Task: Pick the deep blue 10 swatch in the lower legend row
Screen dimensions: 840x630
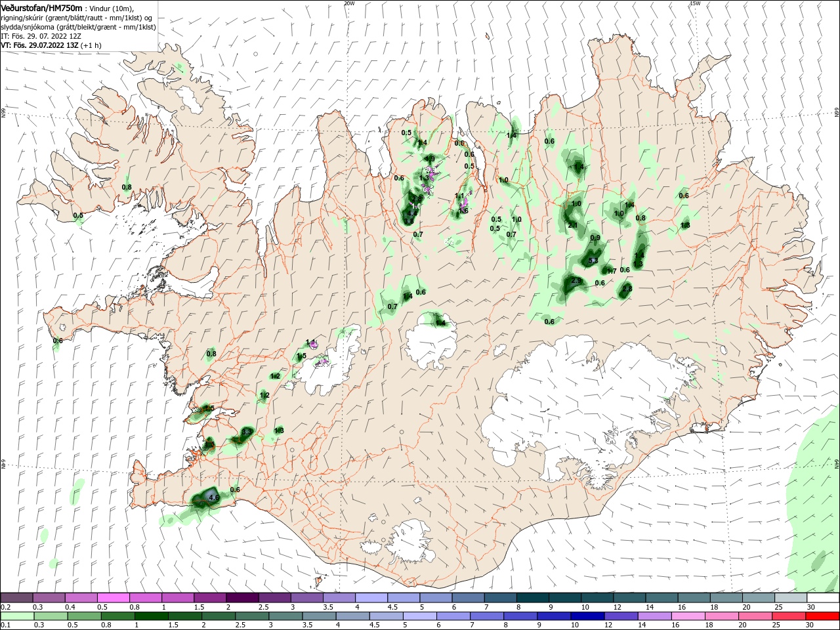Action: point(586,616)
